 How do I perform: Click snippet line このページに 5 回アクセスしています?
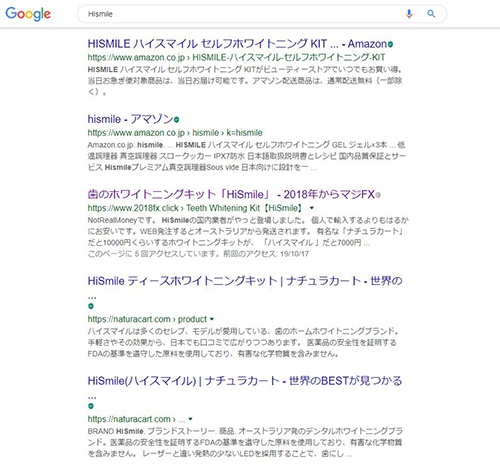[x=198, y=254]
